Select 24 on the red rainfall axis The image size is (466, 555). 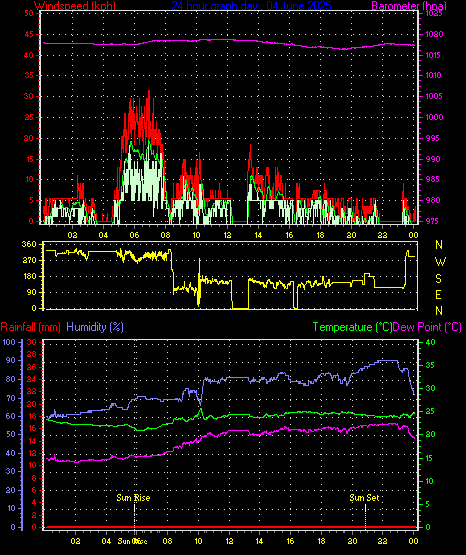32,379
